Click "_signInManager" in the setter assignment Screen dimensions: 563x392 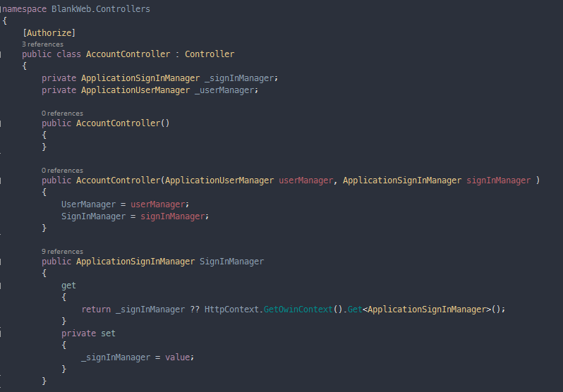pos(116,357)
